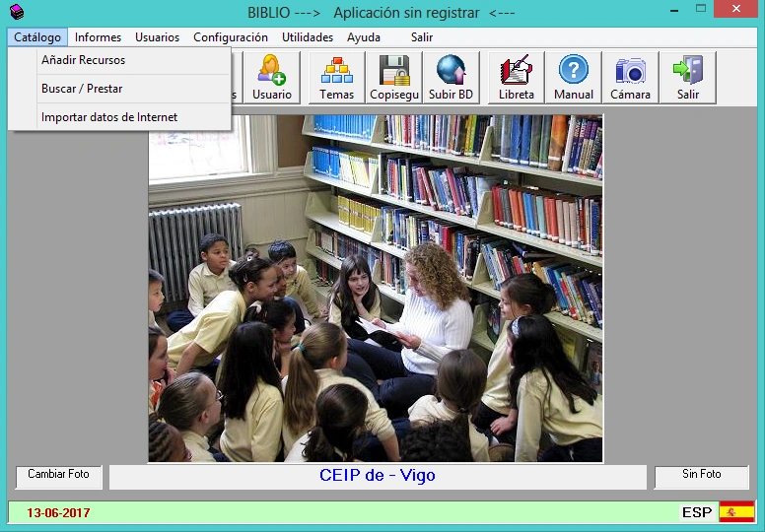The image size is (765, 532).
Task: Maximize the BIBLIO window
Action: (701, 9)
